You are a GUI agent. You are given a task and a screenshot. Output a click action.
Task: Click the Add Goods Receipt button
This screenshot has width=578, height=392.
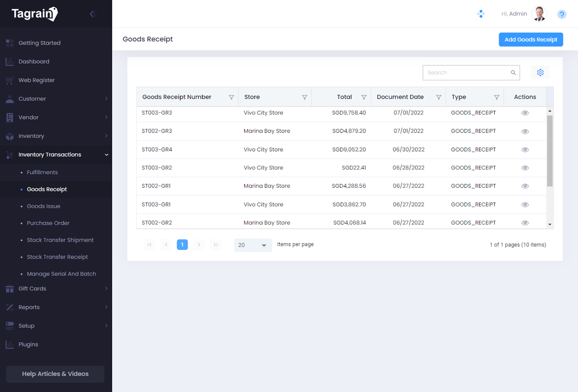tap(531, 40)
